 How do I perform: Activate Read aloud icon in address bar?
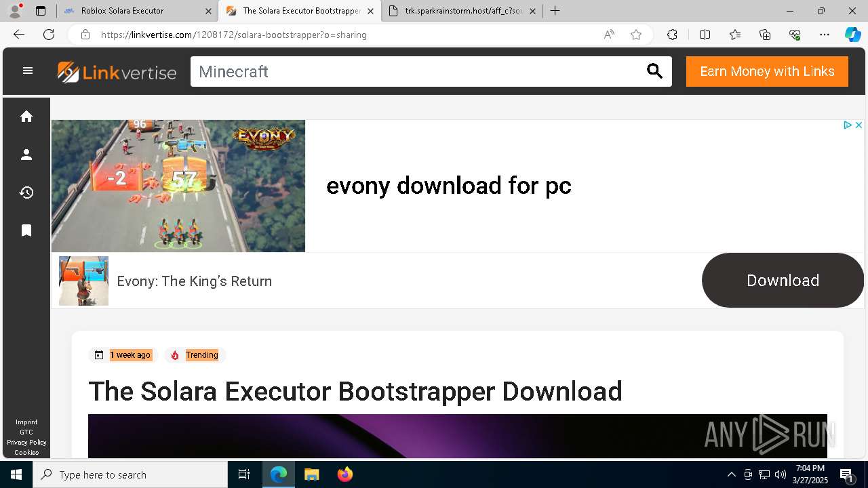pyautogui.click(x=609, y=35)
